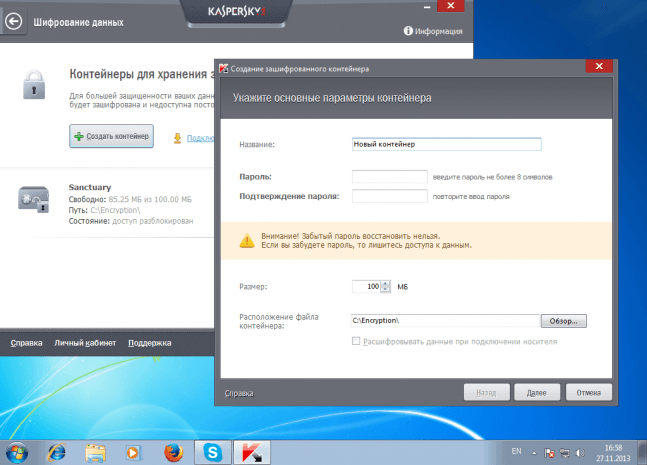
Task: Open Windows Explorer folder in taskbar
Action: tap(95, 453)
